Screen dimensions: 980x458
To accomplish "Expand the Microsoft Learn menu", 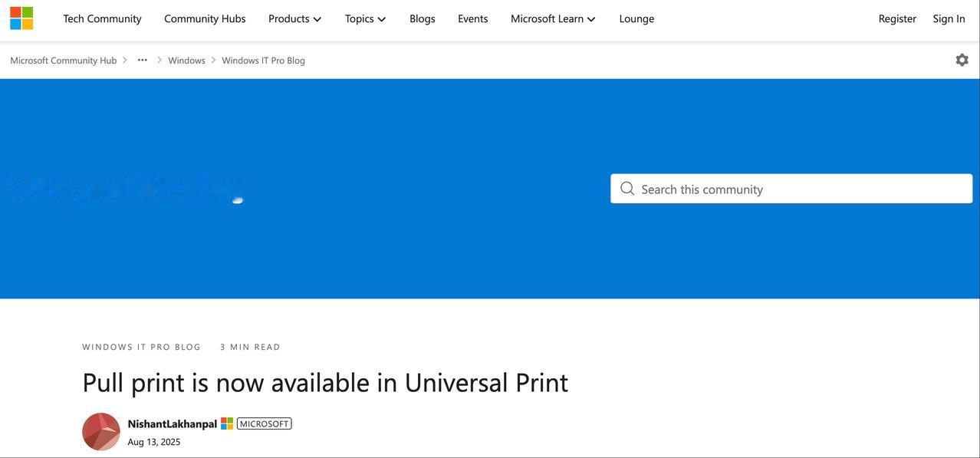I will point(553,18).
